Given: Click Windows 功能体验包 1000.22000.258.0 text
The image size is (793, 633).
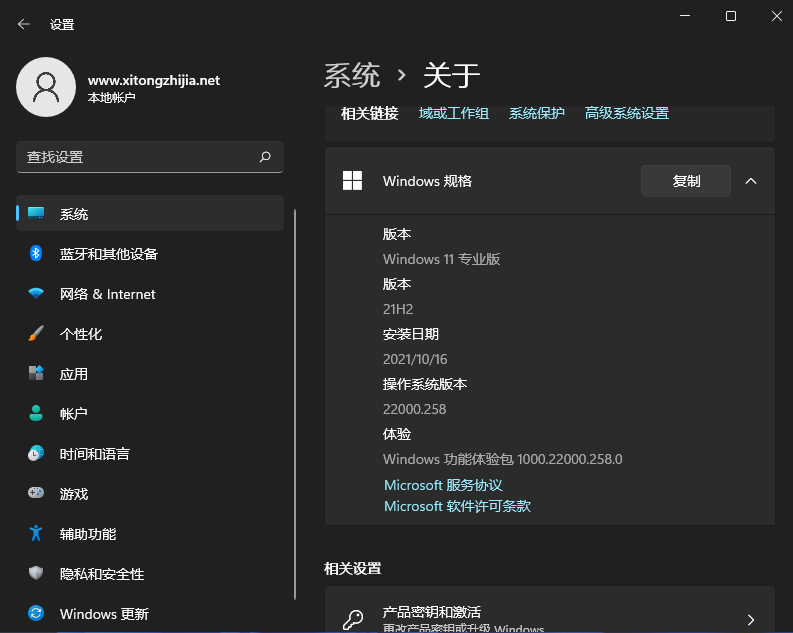Looking at the screenshot, I should pyautogui.click(x=503, y=459).
